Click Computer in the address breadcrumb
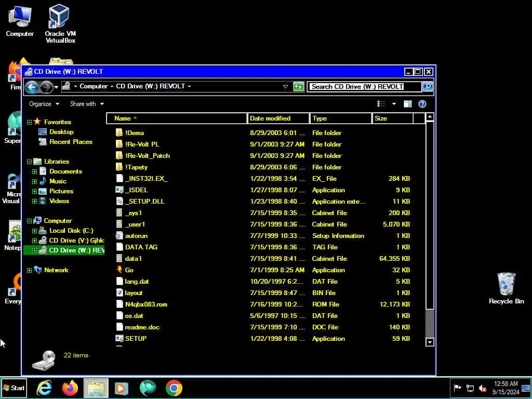This screenshot has width=532, height=399. (94, 86)
